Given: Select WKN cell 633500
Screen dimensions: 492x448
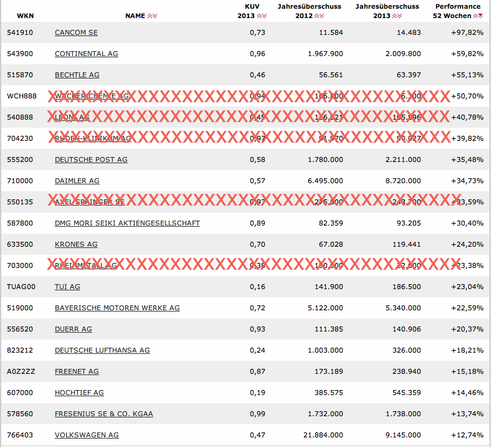Looking at the screenshot, I should pos(20,245).
